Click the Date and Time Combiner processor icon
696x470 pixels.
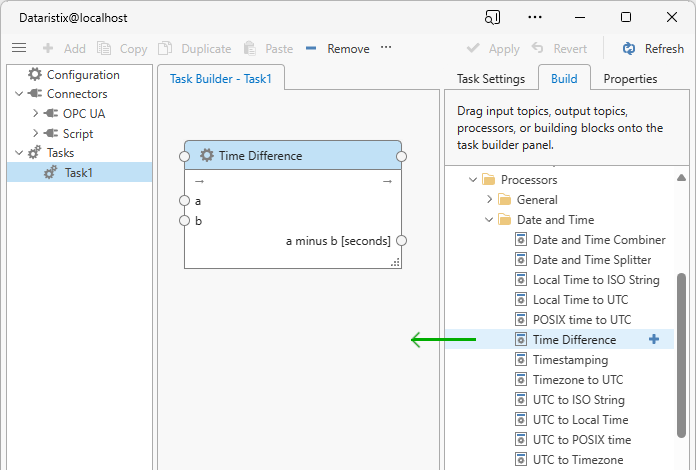(521, 240)
